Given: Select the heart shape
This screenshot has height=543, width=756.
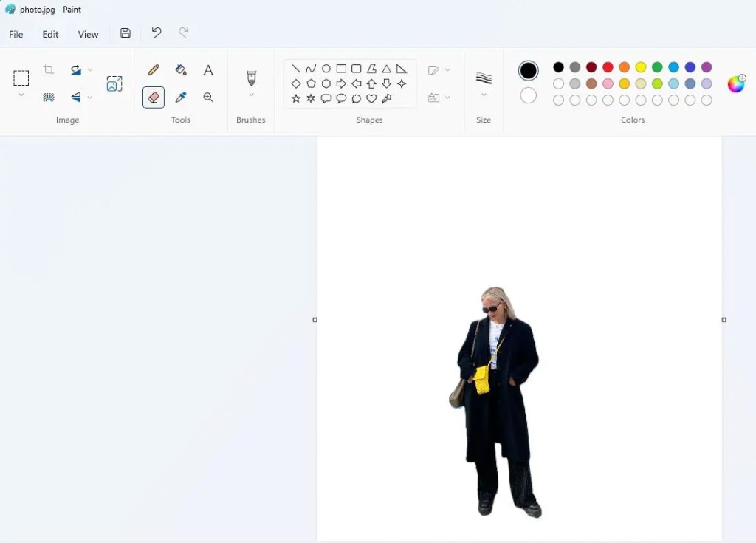Looking at the screenshot, I should pos(371,98).
